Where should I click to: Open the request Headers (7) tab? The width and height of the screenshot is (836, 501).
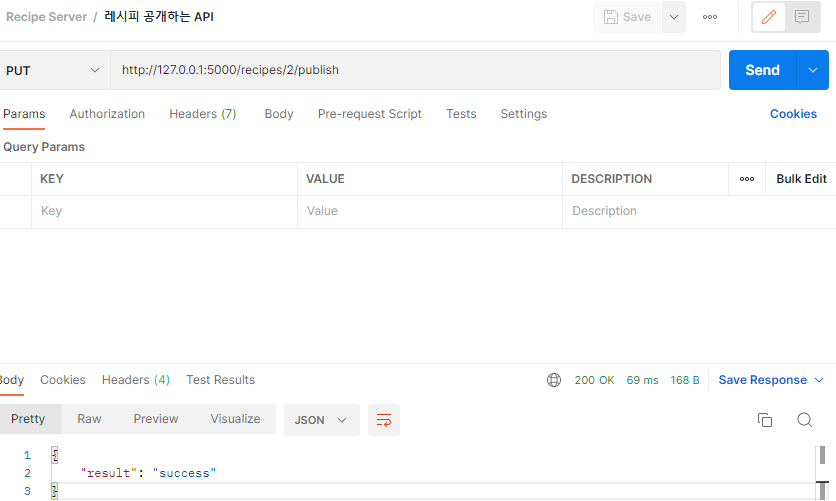coord(203,114)
